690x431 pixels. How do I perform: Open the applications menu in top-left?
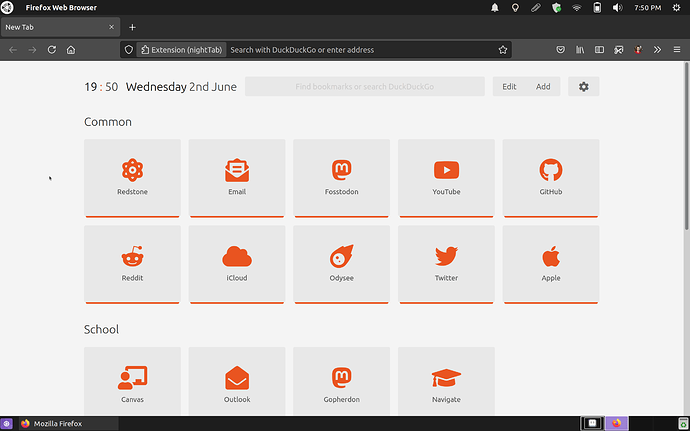pos(7,7)
